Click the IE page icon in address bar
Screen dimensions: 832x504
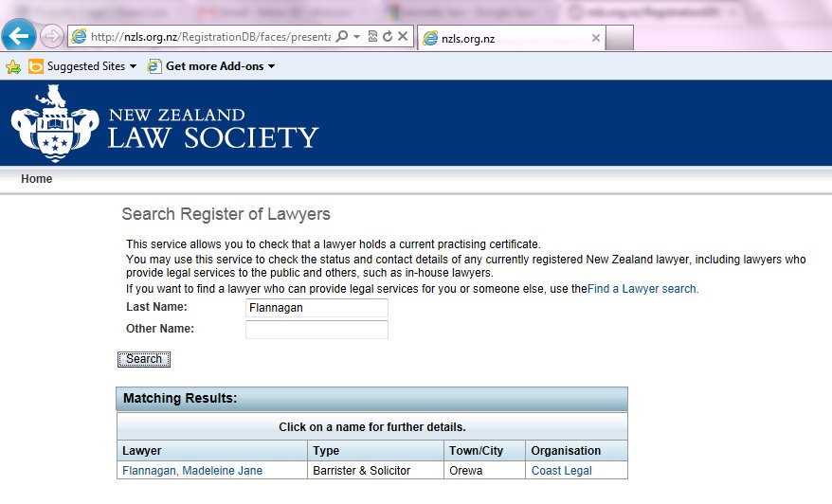tap(79, 37)
